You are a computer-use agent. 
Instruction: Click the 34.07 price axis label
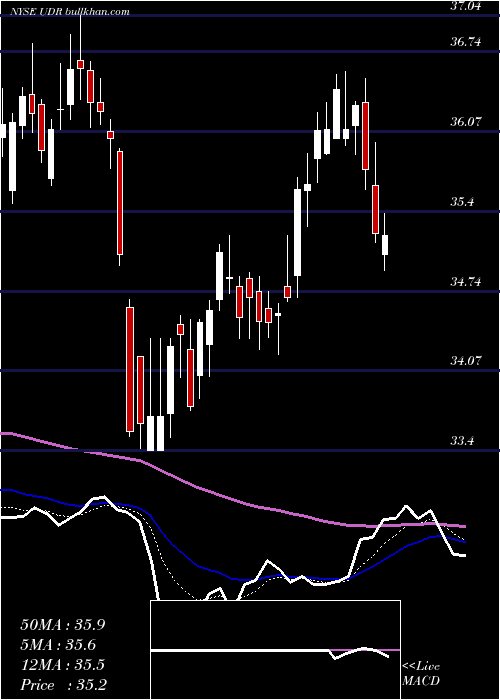click(465, 361)
